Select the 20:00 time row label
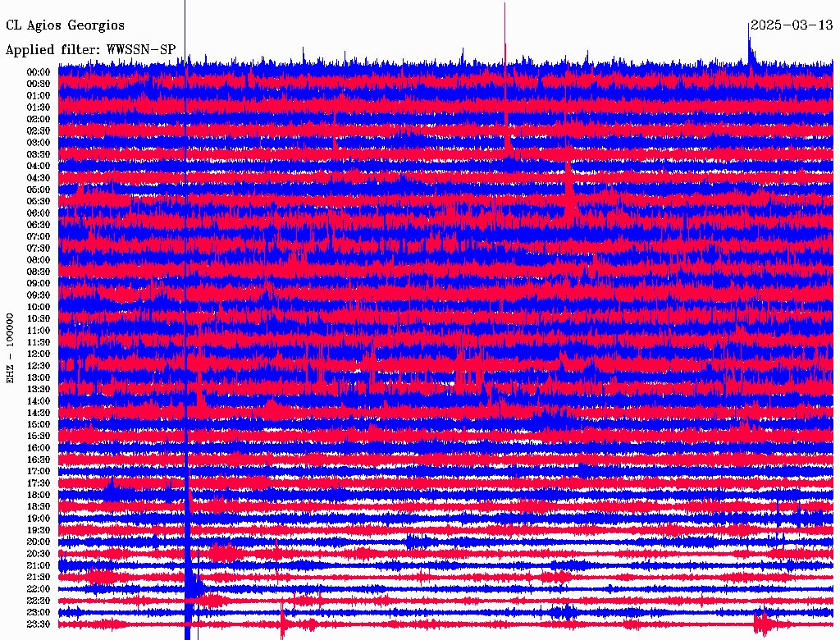Image resolution: width=840 pixels, height=640 pixels. (39, 542)
